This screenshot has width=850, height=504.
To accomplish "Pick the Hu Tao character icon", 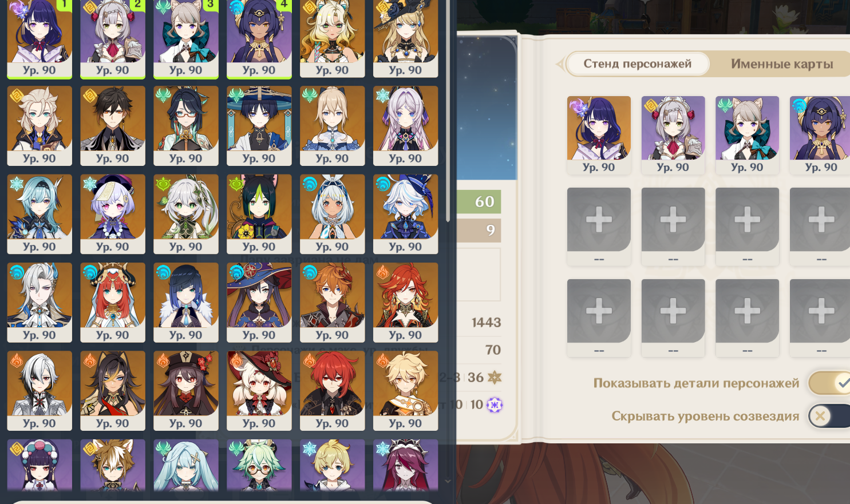I will pos(186,391).
